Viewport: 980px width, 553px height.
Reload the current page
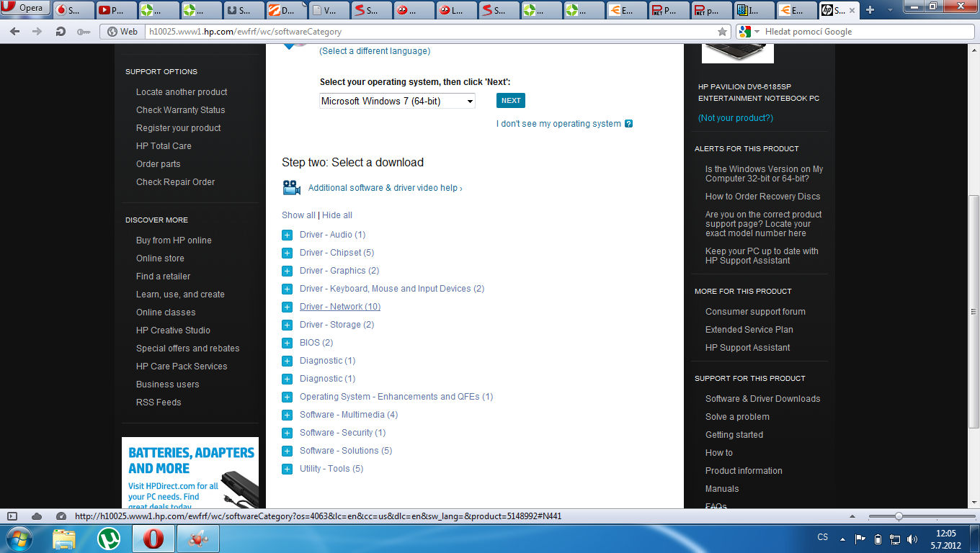[61, 32]
